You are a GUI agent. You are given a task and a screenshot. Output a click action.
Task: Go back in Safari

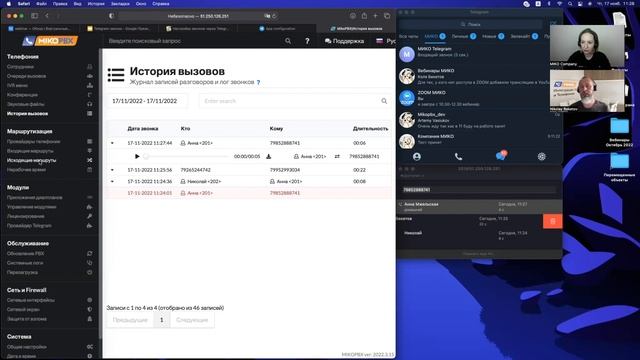47,16
